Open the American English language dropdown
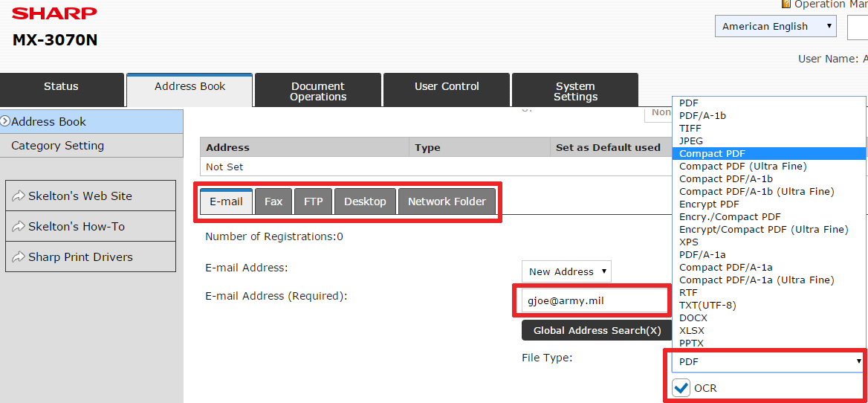This screenshot has width=868, height=403. (x=776, y=26)
